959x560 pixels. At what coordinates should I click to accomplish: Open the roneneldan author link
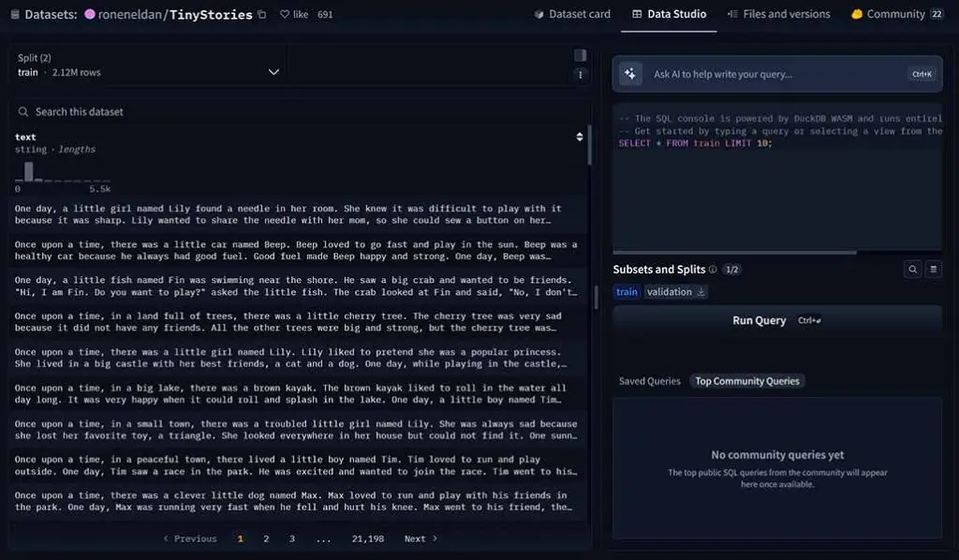coord(129,14)
